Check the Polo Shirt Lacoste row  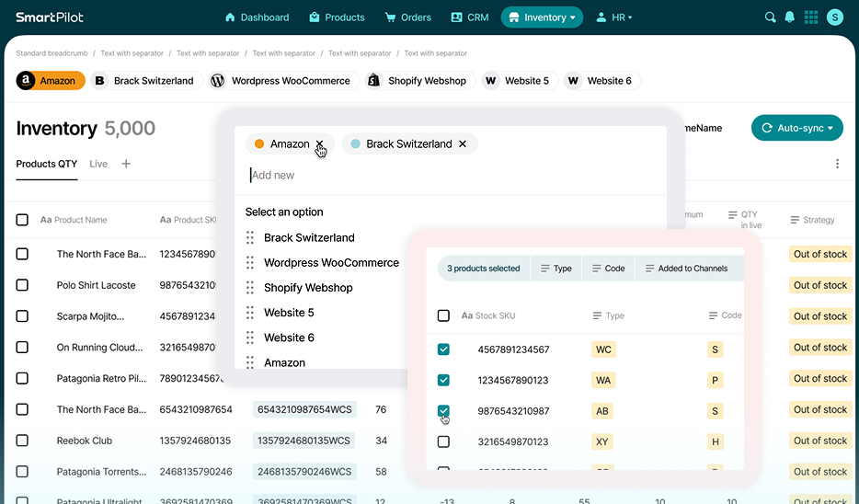coord(22,285)
